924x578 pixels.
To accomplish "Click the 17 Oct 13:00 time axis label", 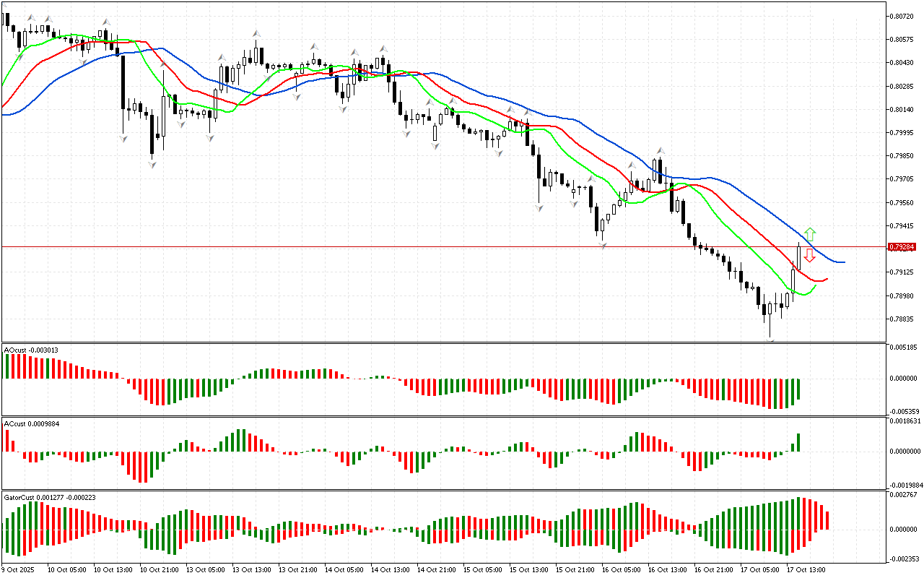I will pos(806,569).
